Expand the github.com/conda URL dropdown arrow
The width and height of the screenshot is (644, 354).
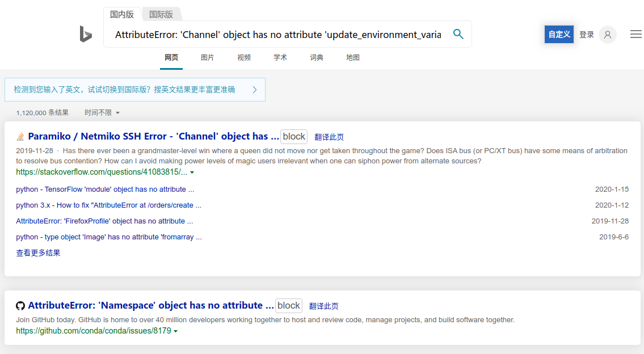click(x=176, y=331)
